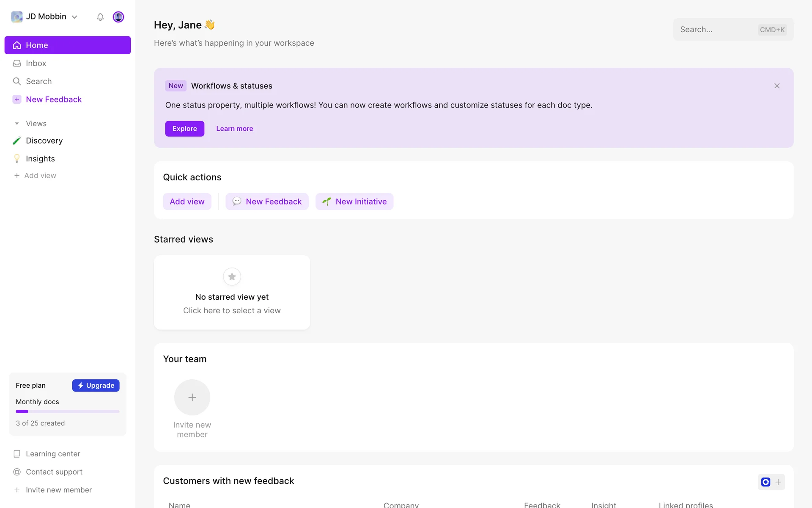This screenshot has height=508, width=812.
Task: Collapse the Views section
Action: click(x=17, y=124)
